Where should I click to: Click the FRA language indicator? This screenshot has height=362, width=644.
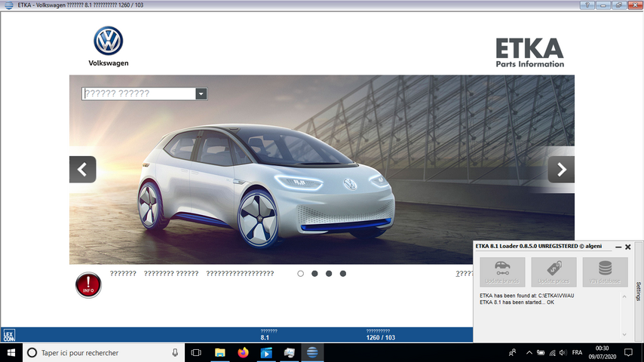577,352
